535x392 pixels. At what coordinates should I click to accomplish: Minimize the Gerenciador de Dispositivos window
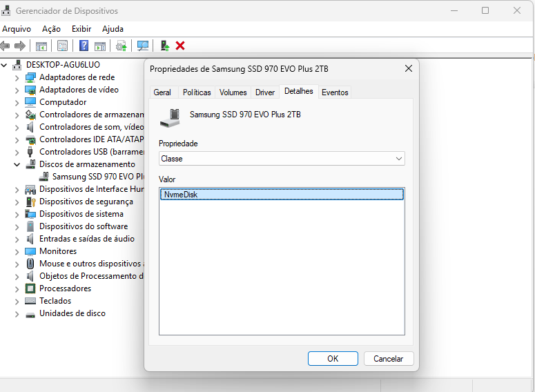(454, 10)
